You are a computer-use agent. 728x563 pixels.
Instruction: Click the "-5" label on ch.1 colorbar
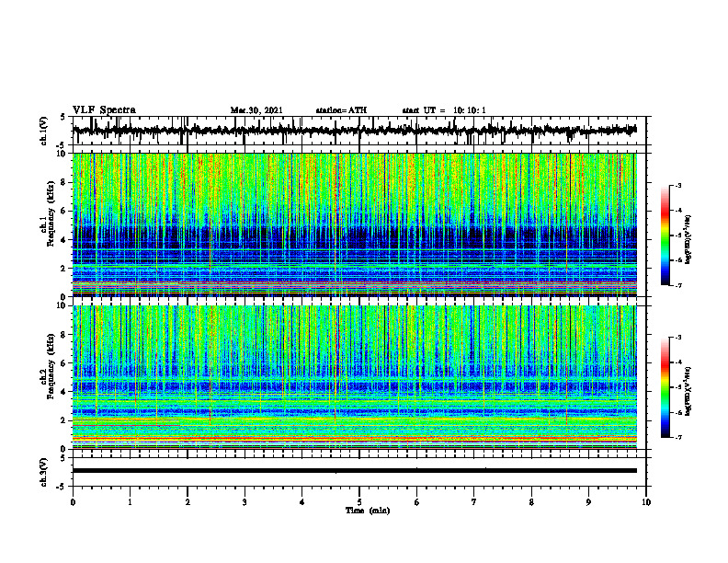[x=677, y=236]
